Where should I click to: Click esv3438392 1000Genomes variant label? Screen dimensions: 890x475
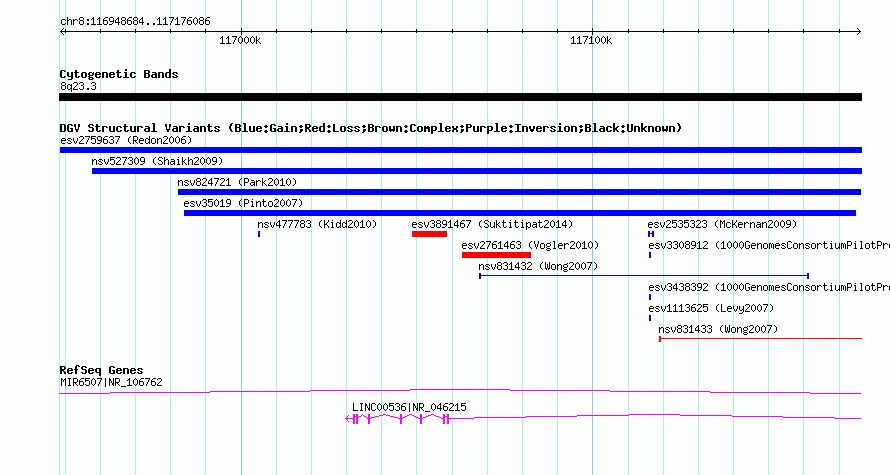pos(769,287)
